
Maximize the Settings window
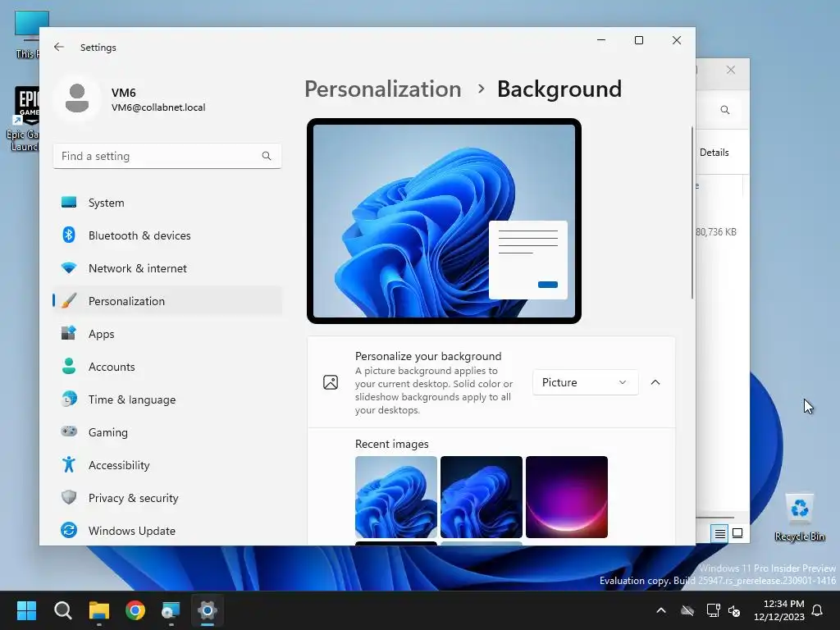coord(638,40)
